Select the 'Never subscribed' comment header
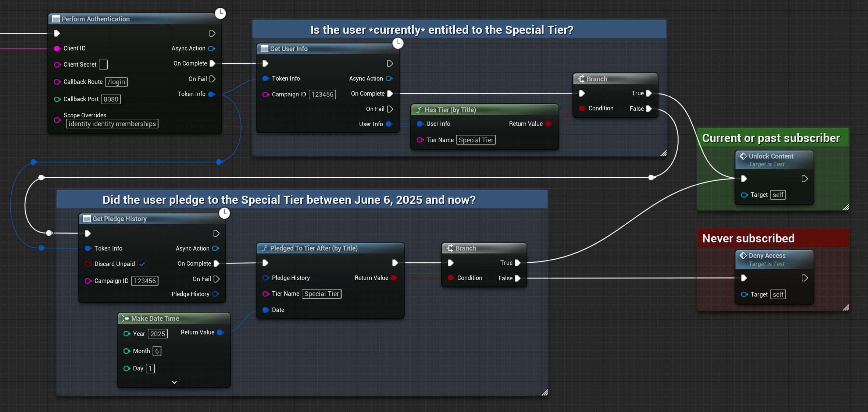868x412 pixels. (x=748, y=238)
